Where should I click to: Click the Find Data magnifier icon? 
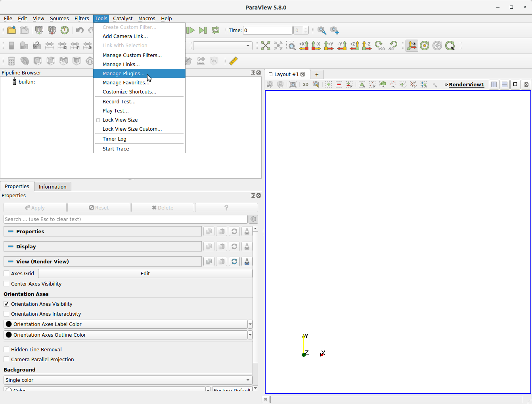pyautogui.click(x=321, y=30)
